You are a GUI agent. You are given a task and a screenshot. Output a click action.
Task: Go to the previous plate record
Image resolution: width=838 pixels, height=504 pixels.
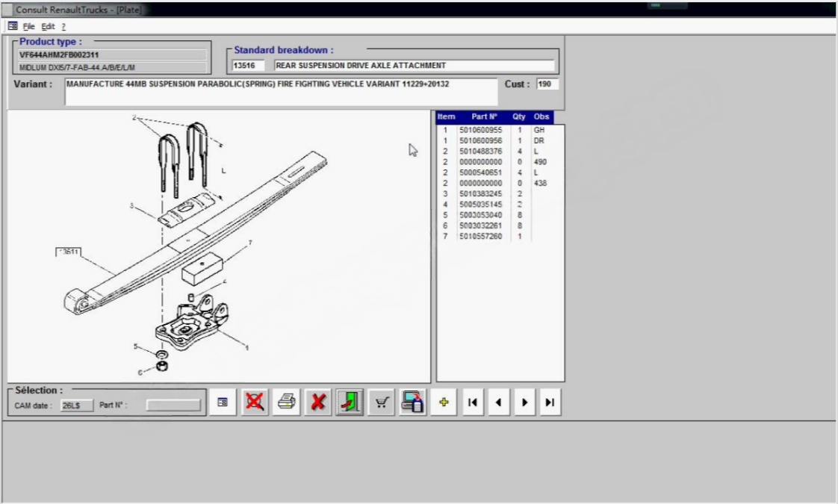(x=498, y=402)
